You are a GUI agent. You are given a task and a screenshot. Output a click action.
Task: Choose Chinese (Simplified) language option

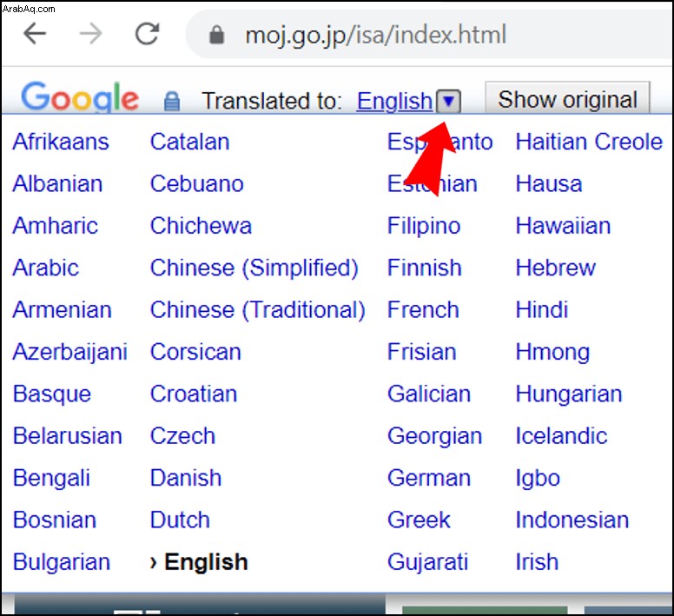pyautogui.click(x=254, y=268)
